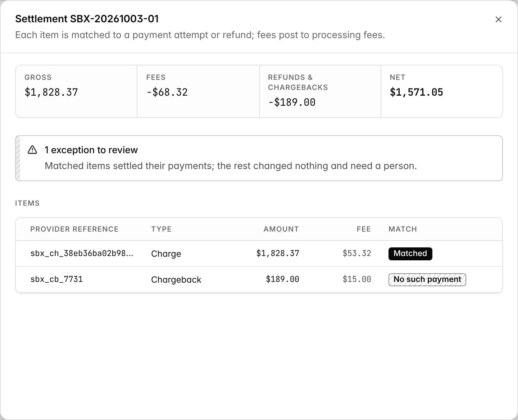Click the "Matched" badge on the Charge row
The width and height of the screenshot is (518, 420).
tap(410, 254)
